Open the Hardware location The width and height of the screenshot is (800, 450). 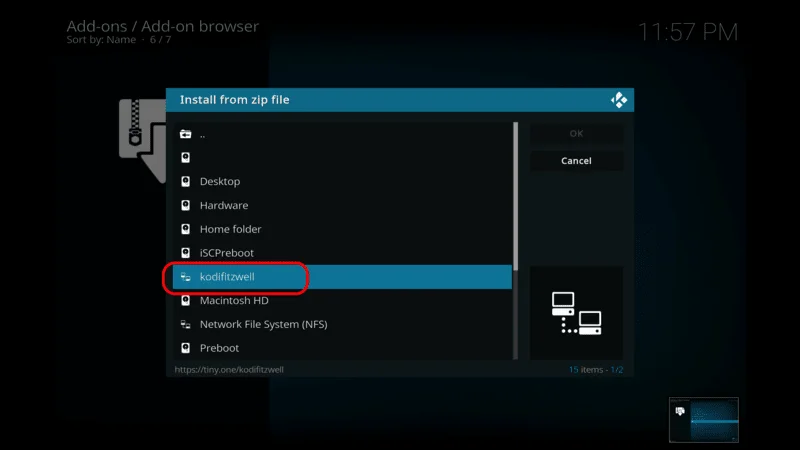342,205
